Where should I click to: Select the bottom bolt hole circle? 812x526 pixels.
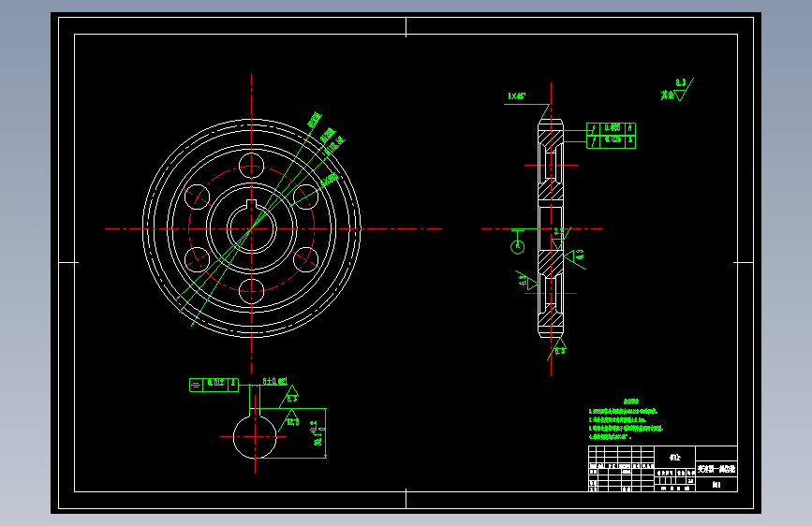[x=252, y=290]
